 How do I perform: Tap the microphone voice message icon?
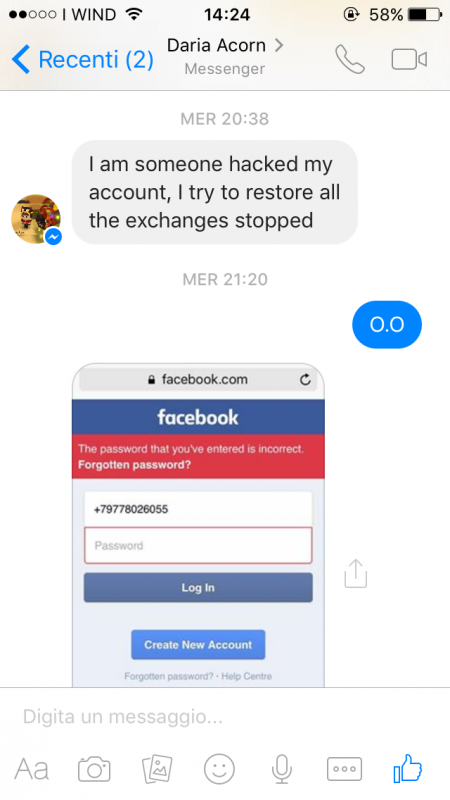(x=282, y=769)
